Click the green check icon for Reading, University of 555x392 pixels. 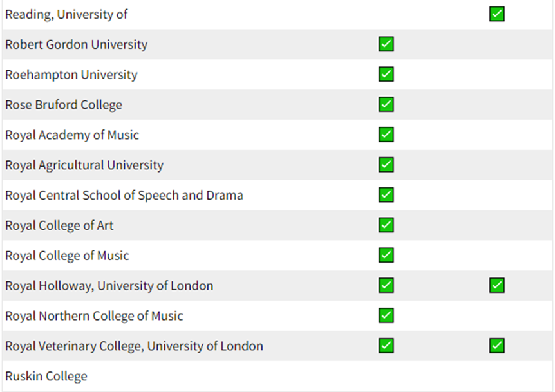[497, 14]
